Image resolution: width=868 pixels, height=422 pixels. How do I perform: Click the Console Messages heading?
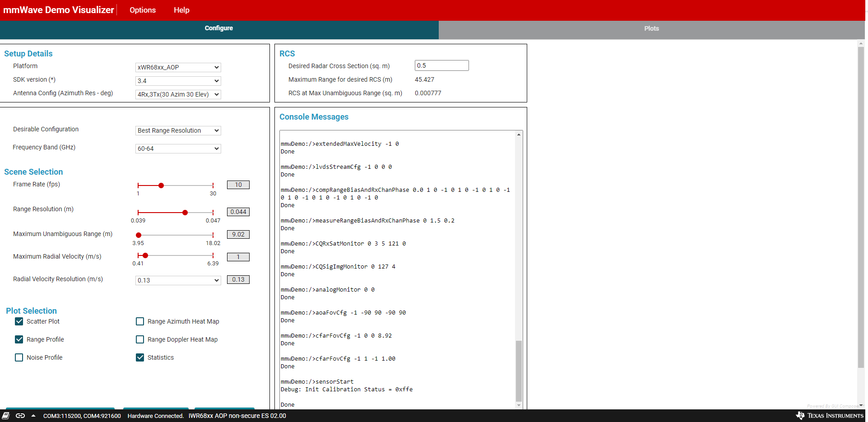point(314,117)
